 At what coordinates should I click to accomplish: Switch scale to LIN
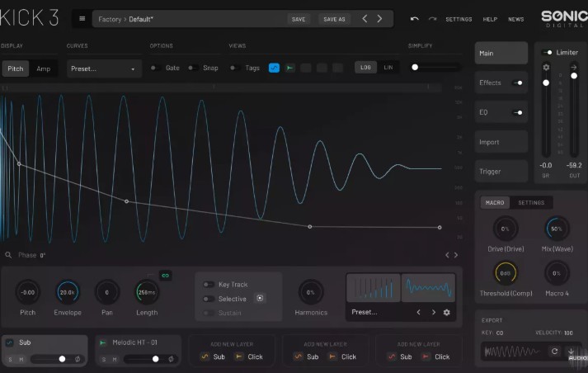pyautogui.click(x=388, y=68)
